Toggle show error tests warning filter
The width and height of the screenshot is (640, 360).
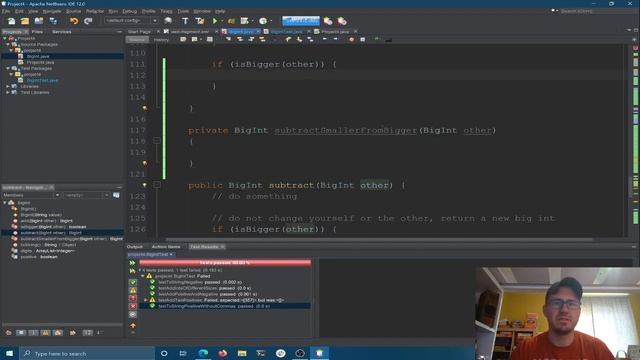pyautogui.click(x=133, y=290)
